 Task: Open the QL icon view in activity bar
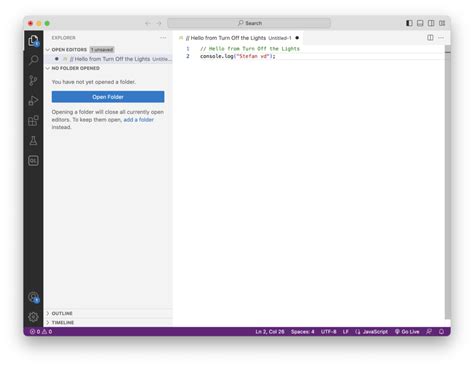tap(33, 161)
